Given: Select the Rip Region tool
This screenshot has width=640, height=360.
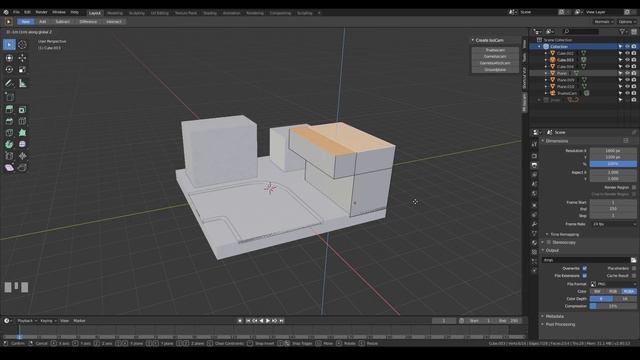Looking at the screenshot, I should (22, 167).
